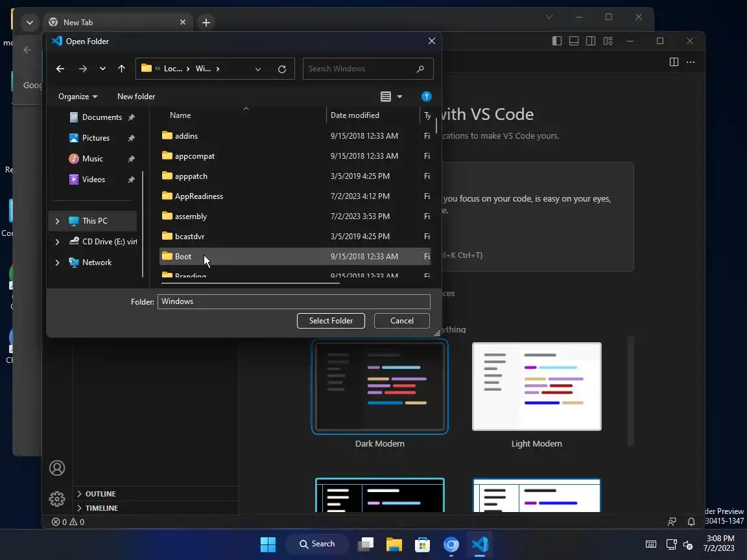Go forward in Open Folder dialog
The width and height of the screenshot is (747, 560).
point(82,69)
